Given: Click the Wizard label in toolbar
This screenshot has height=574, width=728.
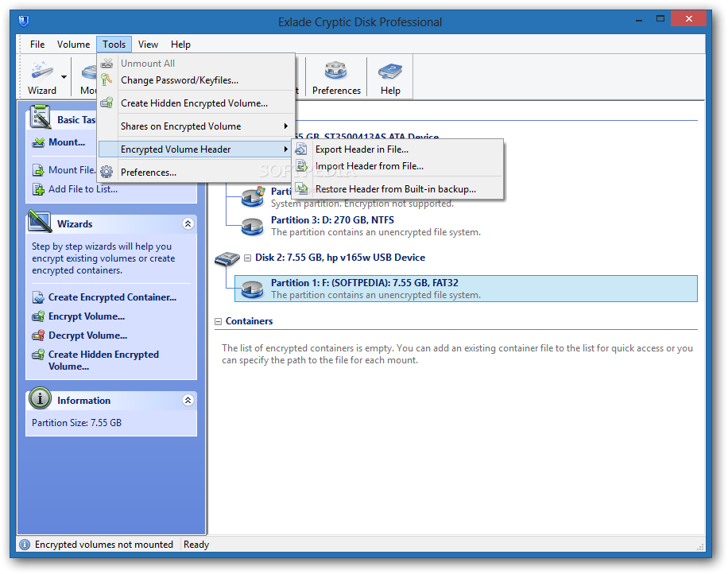Looking at the screenshot, I should coord(42,91).
